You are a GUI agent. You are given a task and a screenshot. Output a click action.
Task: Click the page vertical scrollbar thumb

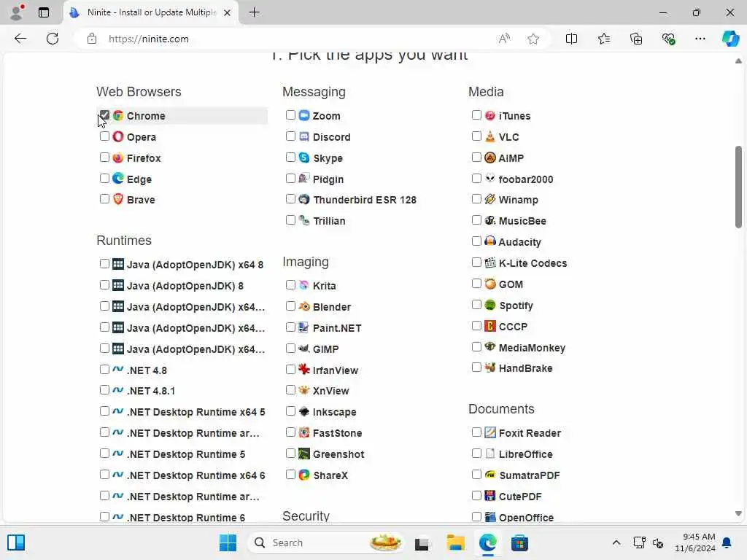coord(738,187)
